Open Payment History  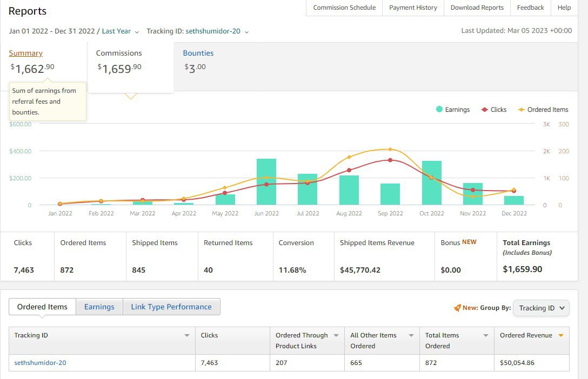point(413,8)
